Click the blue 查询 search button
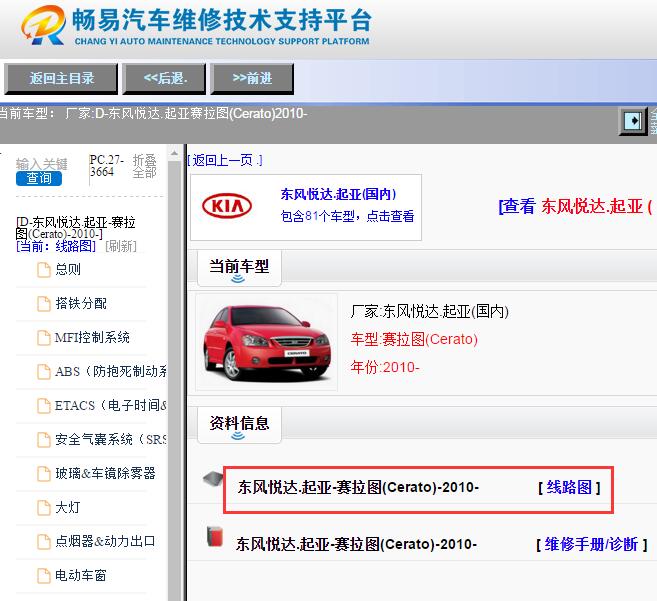The width and height of the screenshot is (657, 601). 39,179
